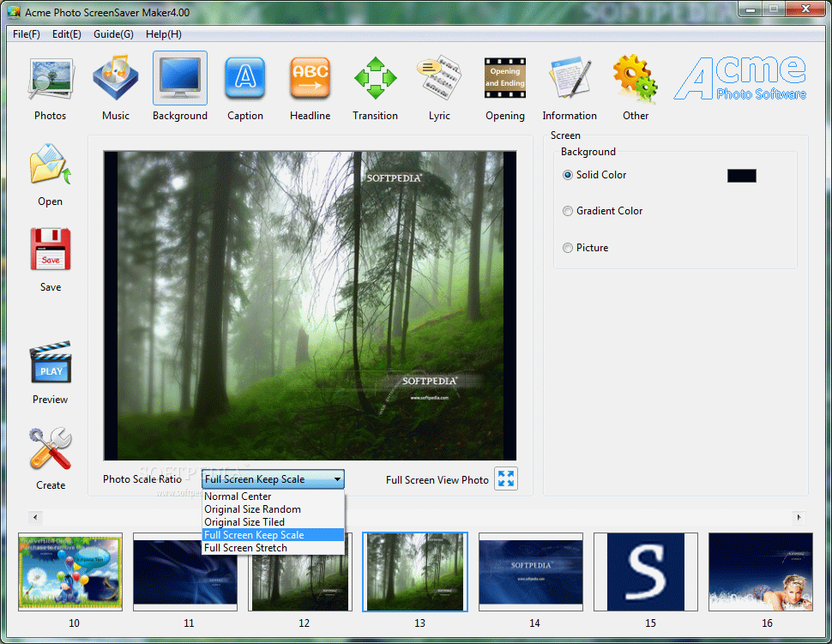Open the Information notepad icon
832x644 pixels.
click(570, 78)
